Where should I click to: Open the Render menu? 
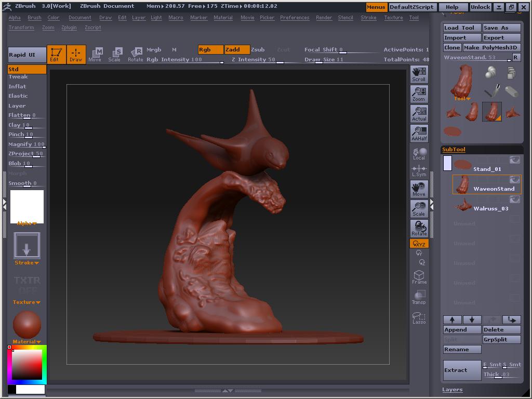[x=324, y=17]
